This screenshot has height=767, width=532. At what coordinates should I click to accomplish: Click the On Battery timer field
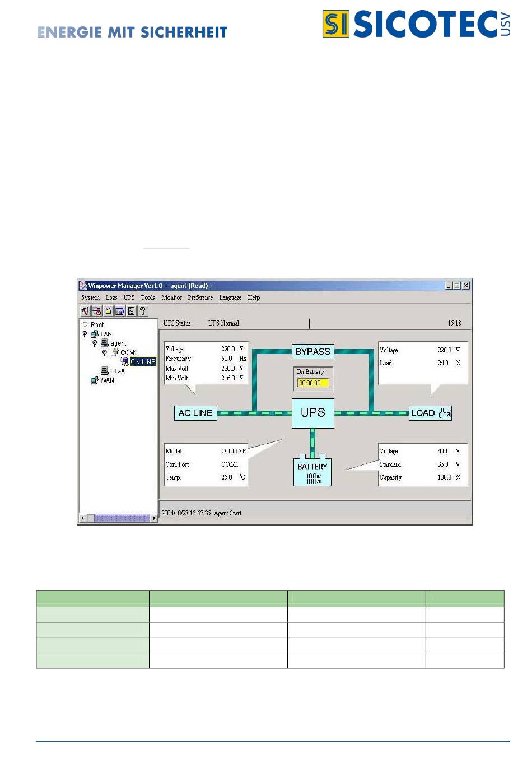[314, 383]
